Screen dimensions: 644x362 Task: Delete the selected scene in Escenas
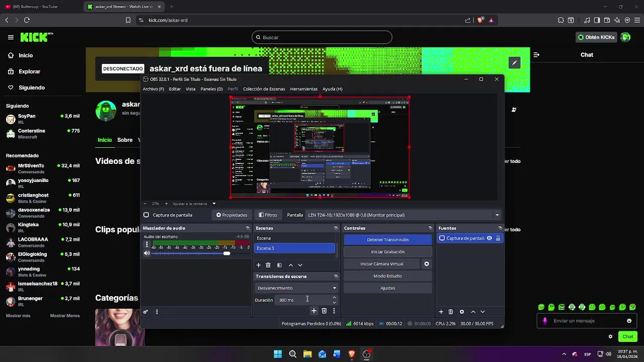pyautogui.click(x=268, y=265)
